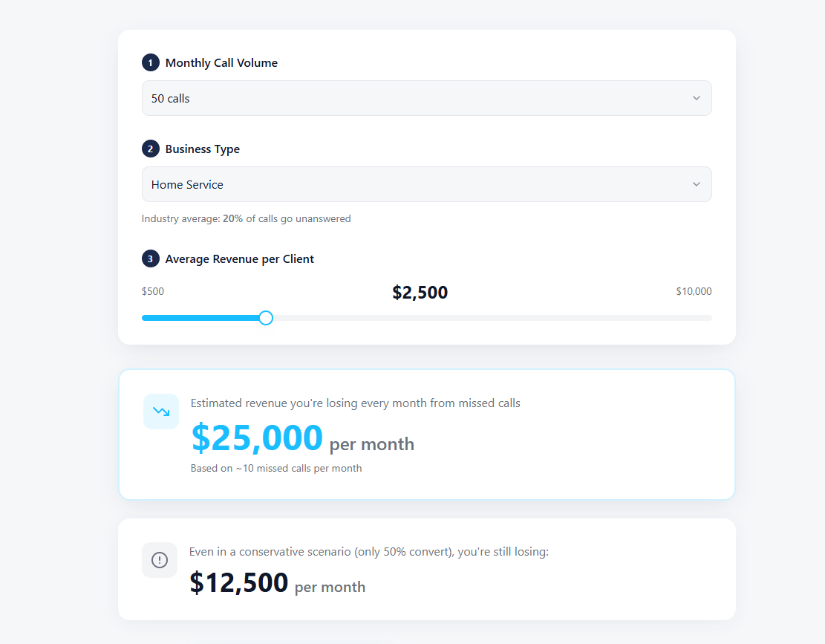The width and height of the screenshot is (825, 644).
Task: Click the step 2 number badge
Action: [151, 149]
